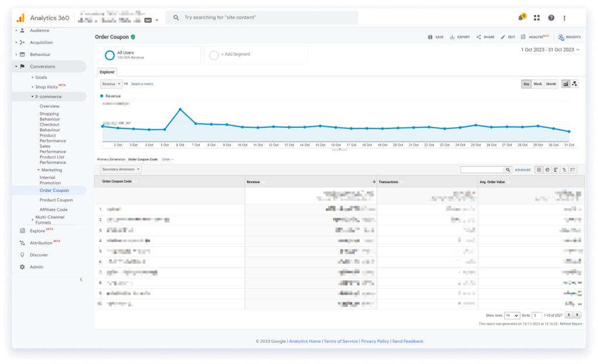Screen dimensions: 598x364
Task: Switch to the Explorer tab
Action: click(107, 72)
